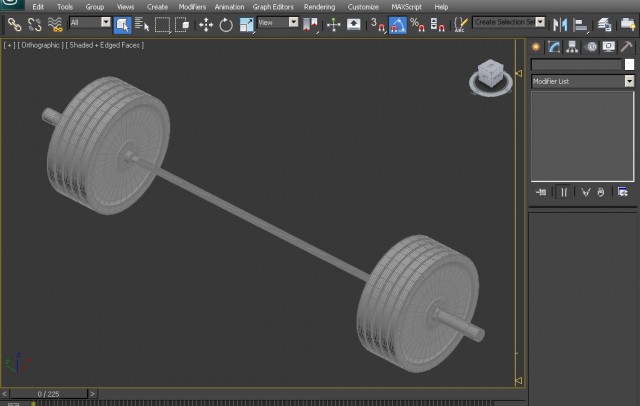The height and width of the screenshot is (406, 640).
Task: Switch to the Motion command panel tab
Action: tap(591, 47)
